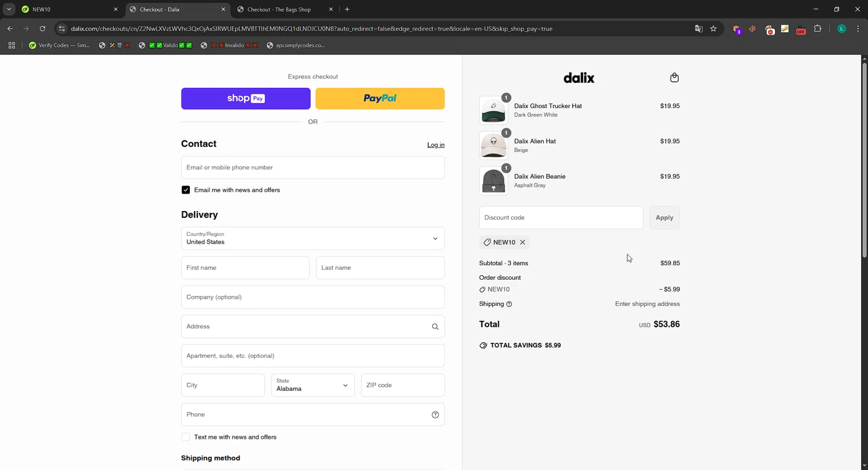Viewport: 868px width, 470px height.
Task: Open a new browser tab
Action: (347, 9)
